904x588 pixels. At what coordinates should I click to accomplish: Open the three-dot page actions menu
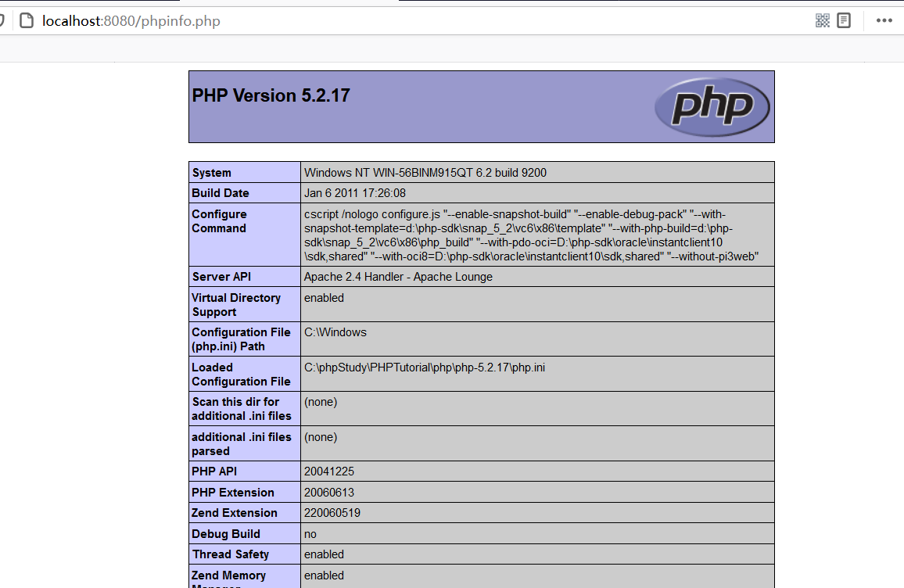pos(884,21)
